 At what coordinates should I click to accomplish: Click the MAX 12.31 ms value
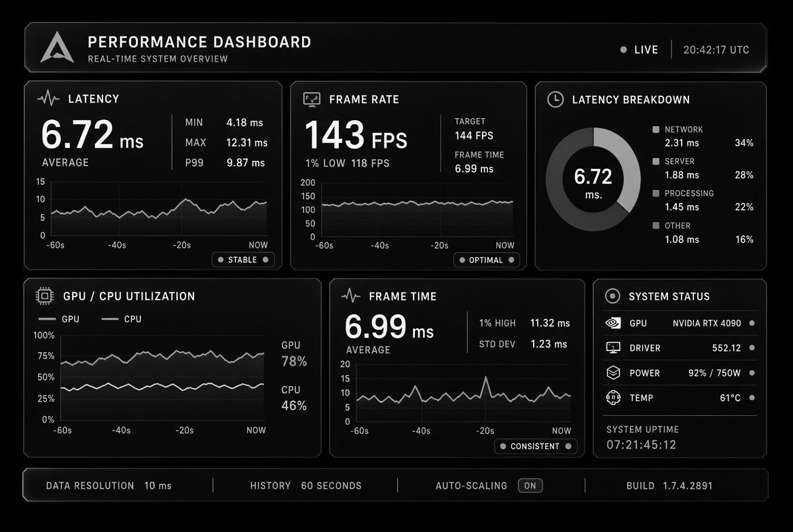(247, 142)
